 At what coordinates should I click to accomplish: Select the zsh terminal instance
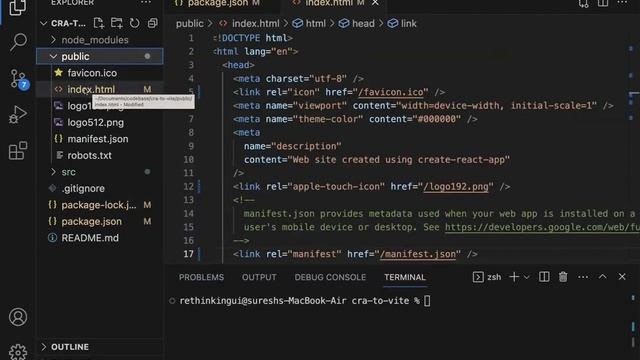[487, 277]
